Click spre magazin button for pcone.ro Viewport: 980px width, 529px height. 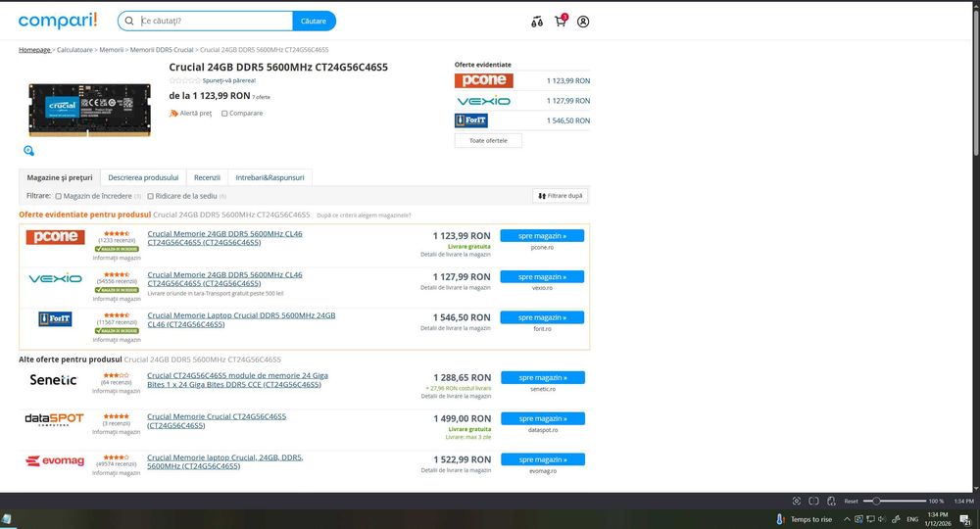[542, 235]
